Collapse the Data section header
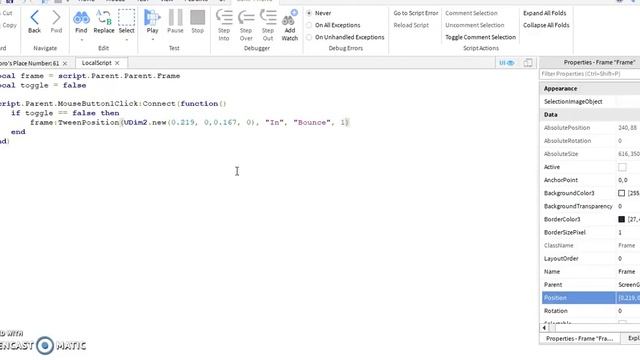 (x=591, y=115)
